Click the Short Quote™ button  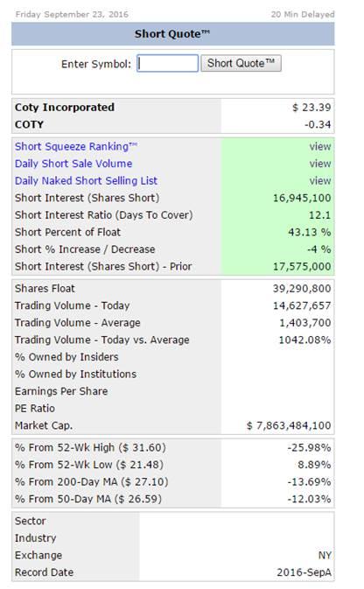tap(241, 63)
